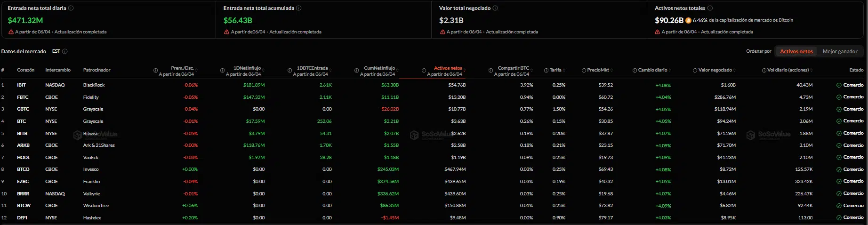
Task: Open the Tarifa column info icon
Action: [x=546, y=70]
